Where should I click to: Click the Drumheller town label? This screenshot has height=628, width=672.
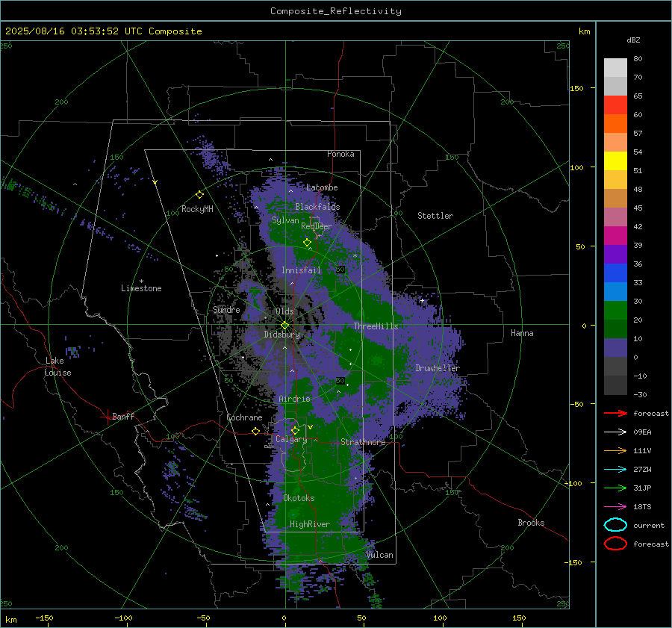click(x=438, y=368)
